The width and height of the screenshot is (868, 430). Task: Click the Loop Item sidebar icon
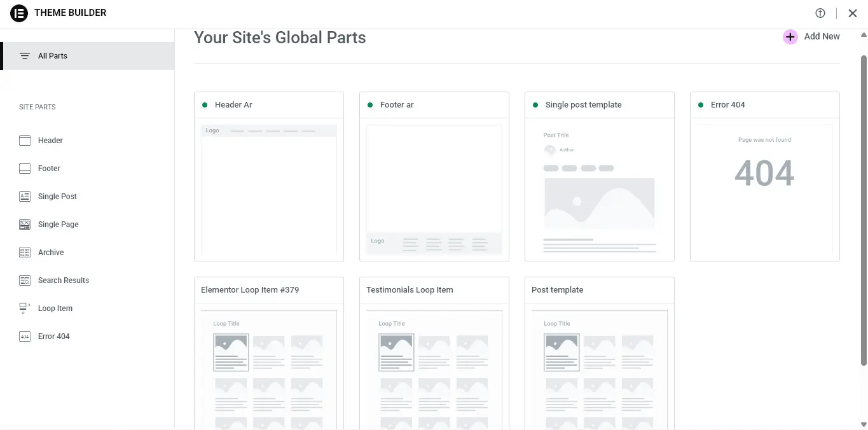(x=25, y=309)
